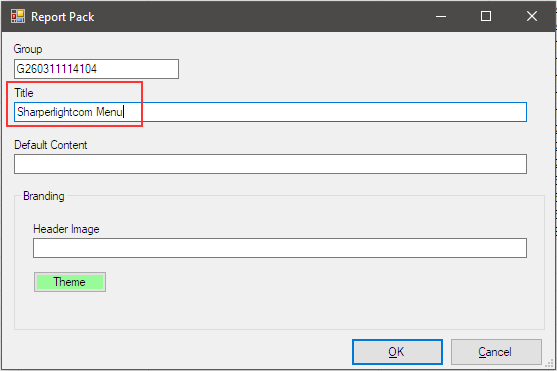557x371 pixels.
Task: Open the green Theme color button
Action: [x=70, y=282]
